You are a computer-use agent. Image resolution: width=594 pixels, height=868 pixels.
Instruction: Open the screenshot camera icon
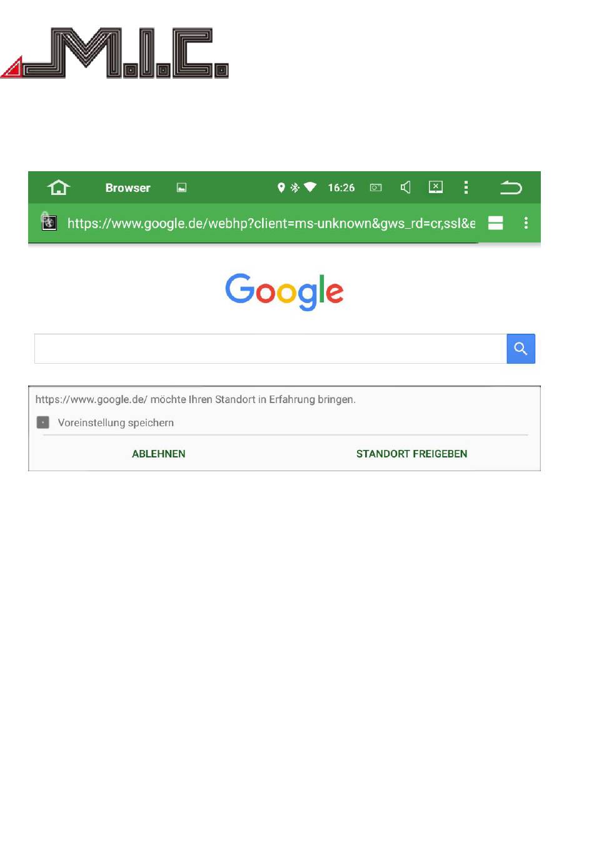tap(376, 187)
